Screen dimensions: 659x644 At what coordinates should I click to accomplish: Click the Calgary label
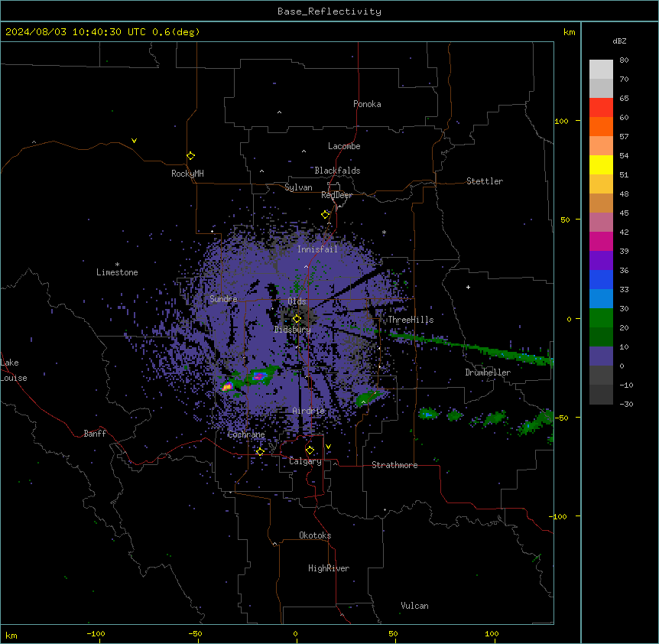click(305, 461)
